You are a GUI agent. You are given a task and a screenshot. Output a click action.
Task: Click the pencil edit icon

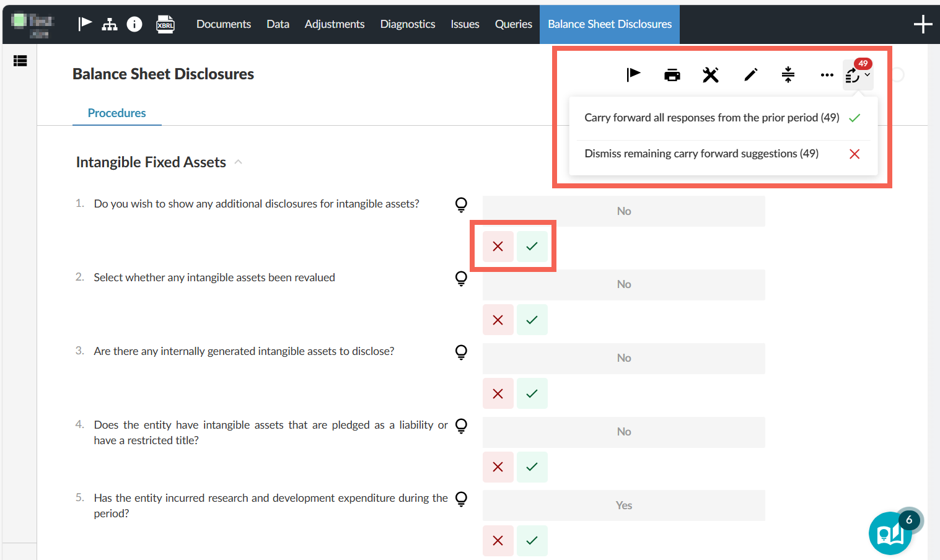pos(750,75)
